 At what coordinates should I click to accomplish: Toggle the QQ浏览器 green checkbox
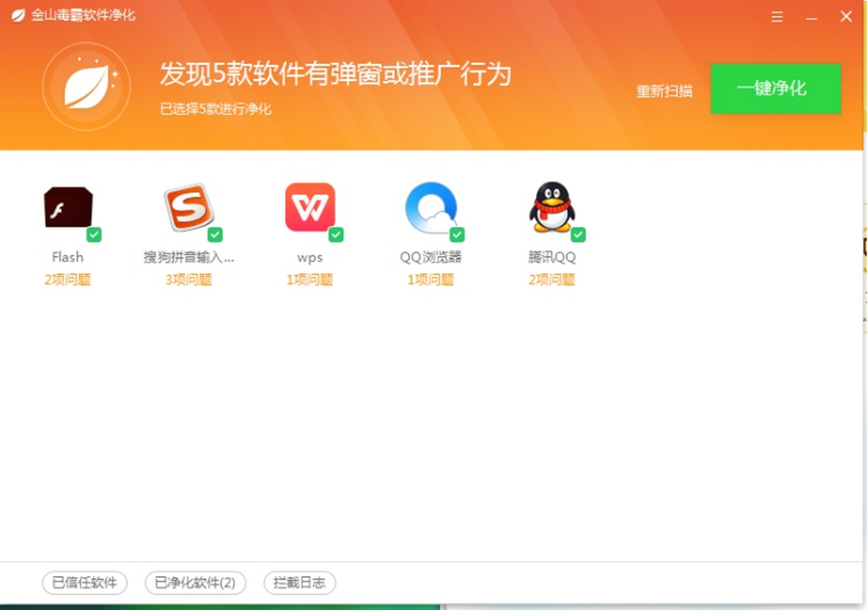click(x=457, y=235)
